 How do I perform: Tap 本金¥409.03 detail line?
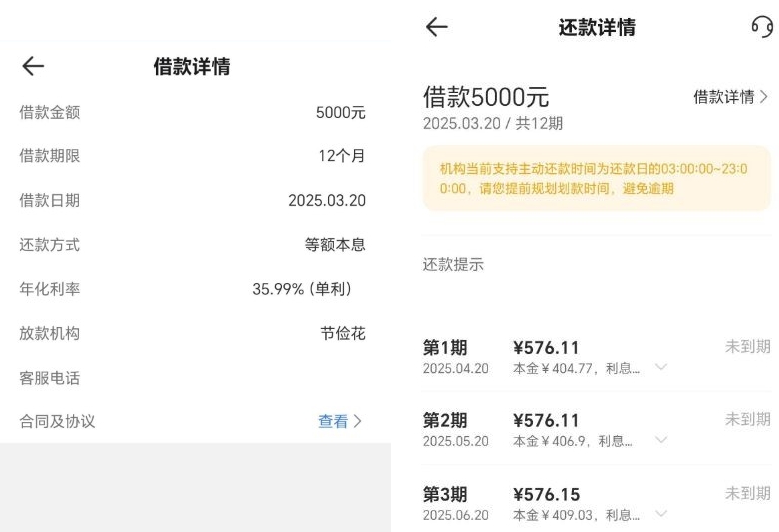pyautogui.click(x=577, y=515)
